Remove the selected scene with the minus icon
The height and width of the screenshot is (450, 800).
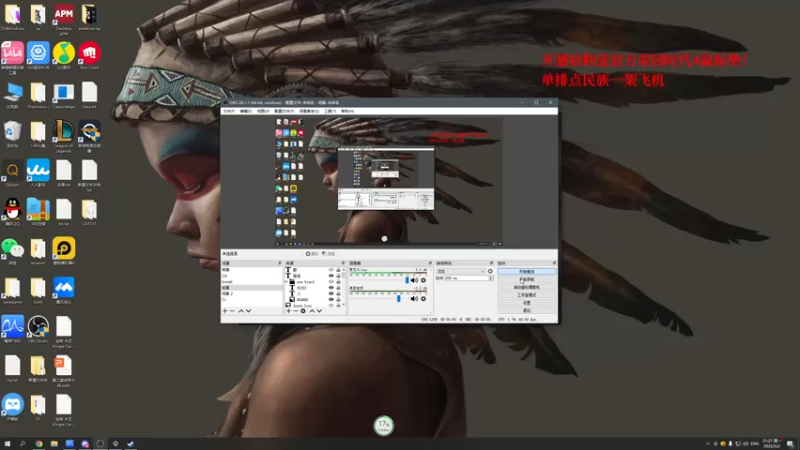232,311
